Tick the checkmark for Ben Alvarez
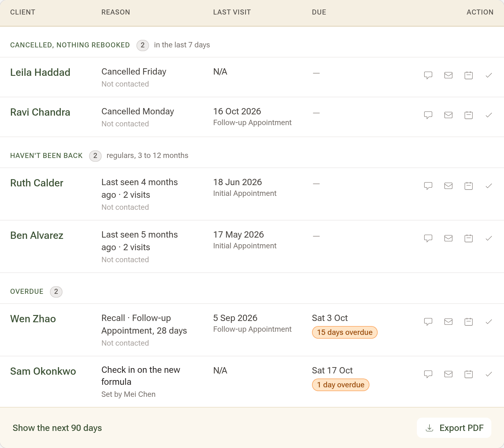504x448 pixels. (489, 238)
